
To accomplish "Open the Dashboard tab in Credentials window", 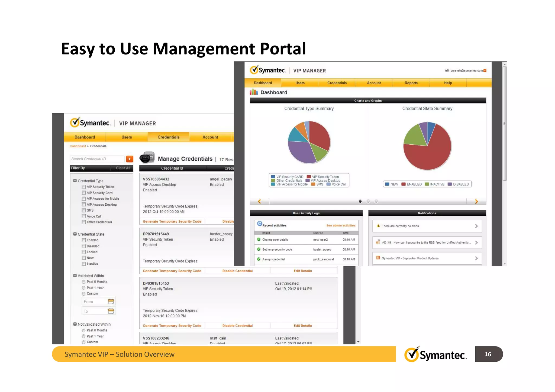I will tap(85, 137).
